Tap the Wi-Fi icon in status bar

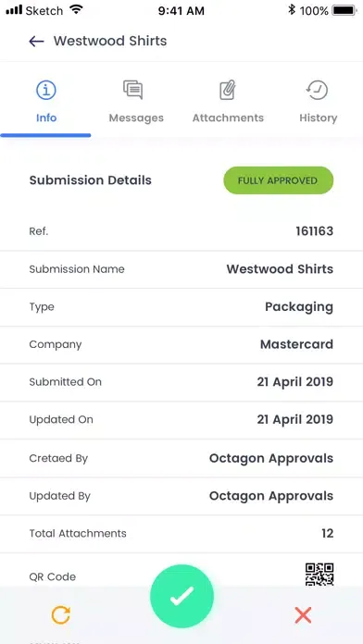[76, 9]
